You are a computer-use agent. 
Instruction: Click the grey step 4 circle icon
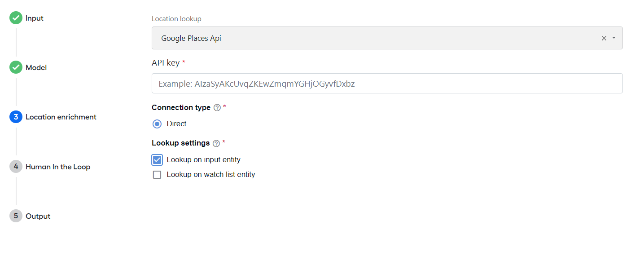point(16,167)
